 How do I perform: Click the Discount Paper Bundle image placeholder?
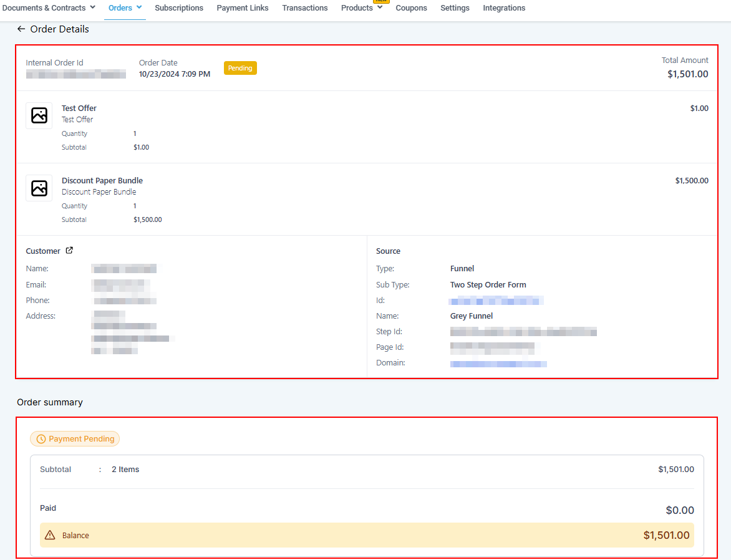point(39,188)
